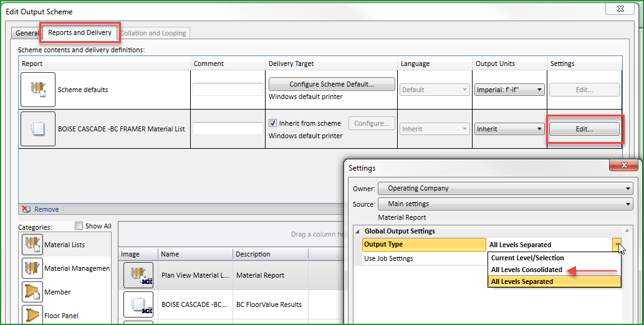Click the BC FloorValue Results row image icon
The height and width of the screenshot is (325, 644).
click(x=138, y=304)
